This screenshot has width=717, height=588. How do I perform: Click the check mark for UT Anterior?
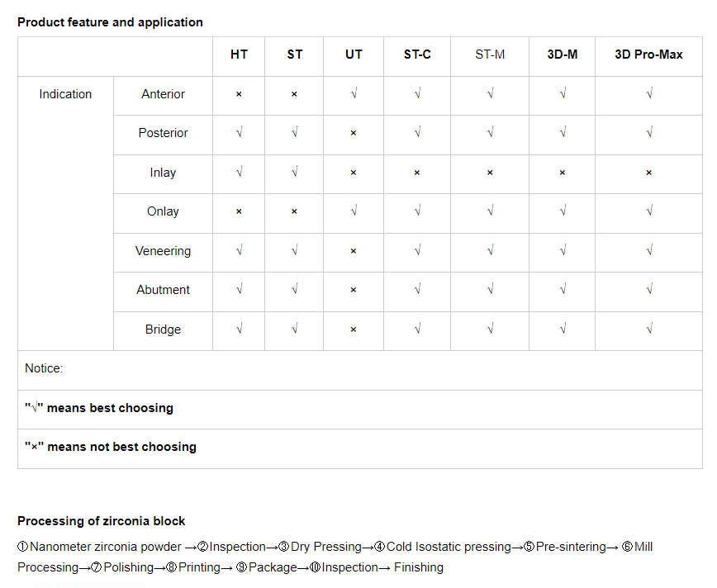coord(354,94)
